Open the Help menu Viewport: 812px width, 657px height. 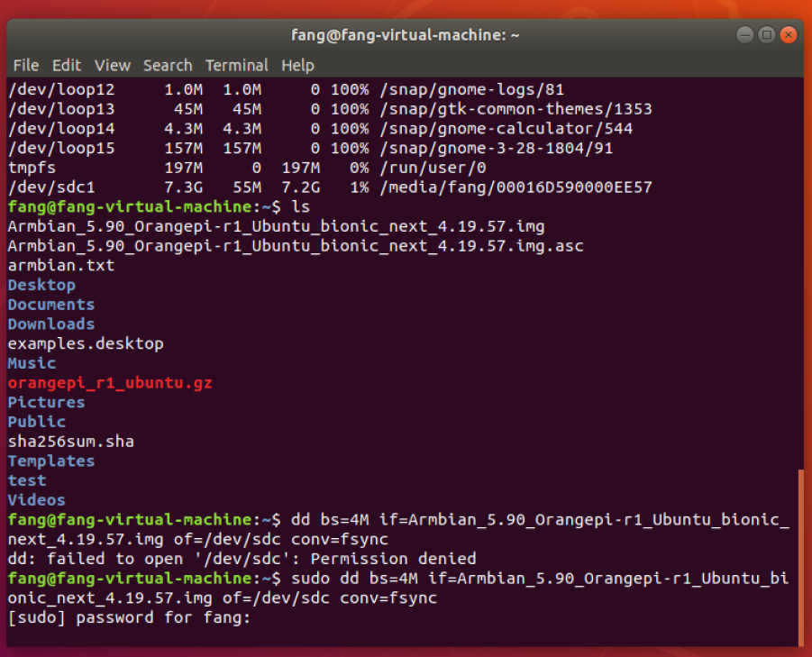point(297,65)
